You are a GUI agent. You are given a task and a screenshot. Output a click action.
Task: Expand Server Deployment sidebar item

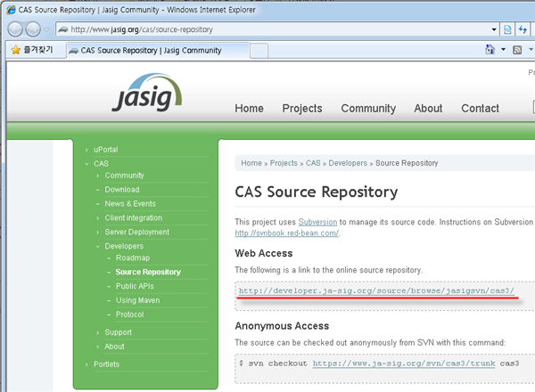pyautogui.click(x=136, y=233)
